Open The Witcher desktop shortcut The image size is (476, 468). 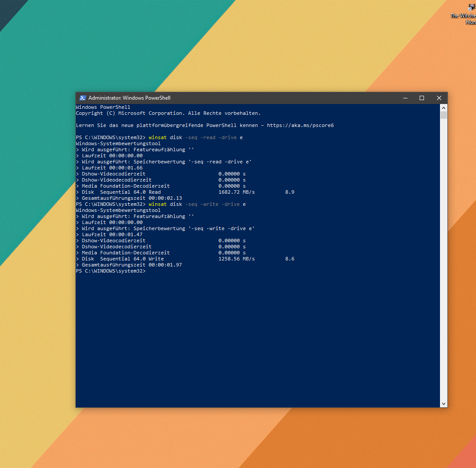(464, 14)
